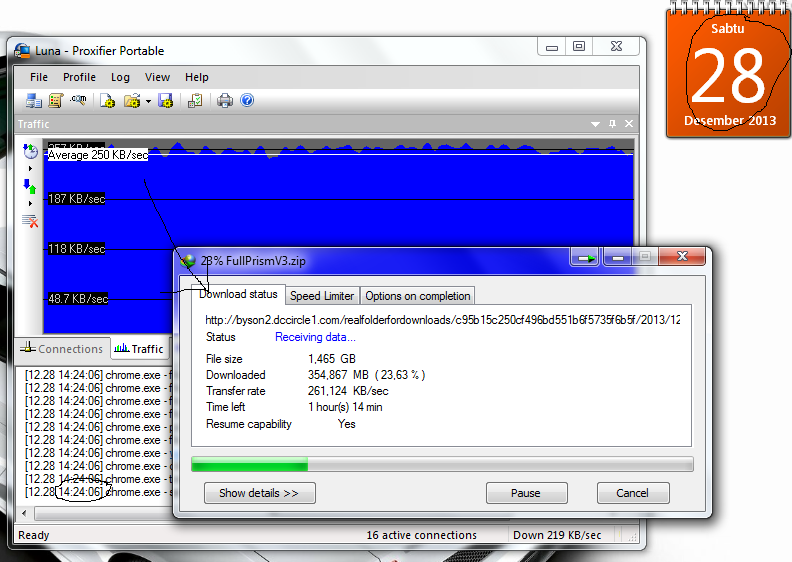792x562 pixels.
Task: Open help via the blue question mark
Action: tap(247, 100)
